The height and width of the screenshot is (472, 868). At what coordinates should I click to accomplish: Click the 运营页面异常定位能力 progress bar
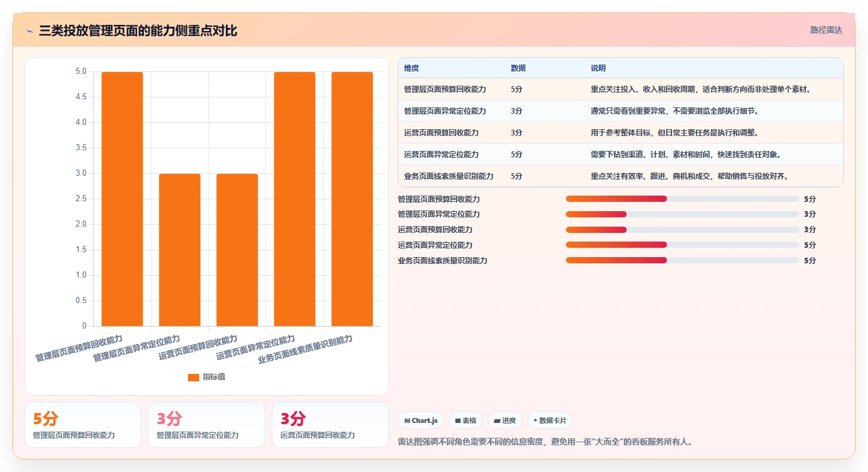click(x=682, y=245)
